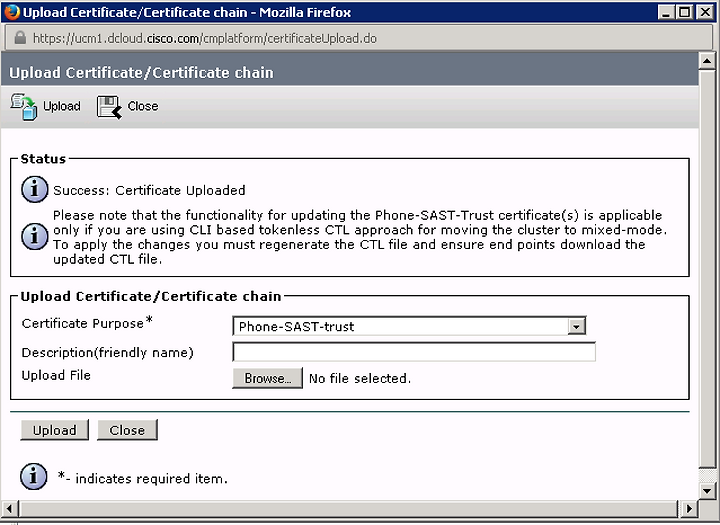
Task: Click the URL in the address bar
Action: tap(205, 38)
